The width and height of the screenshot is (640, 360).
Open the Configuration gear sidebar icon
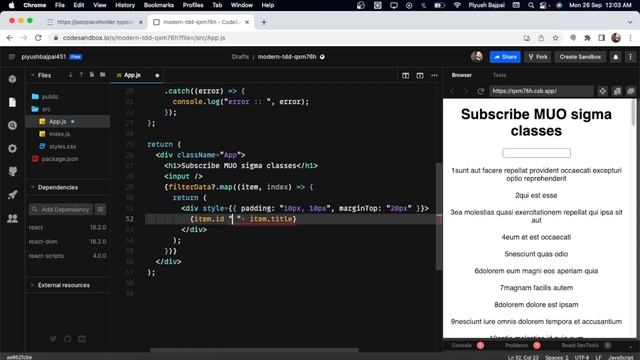pyautogui.click(x=12, y=149)
